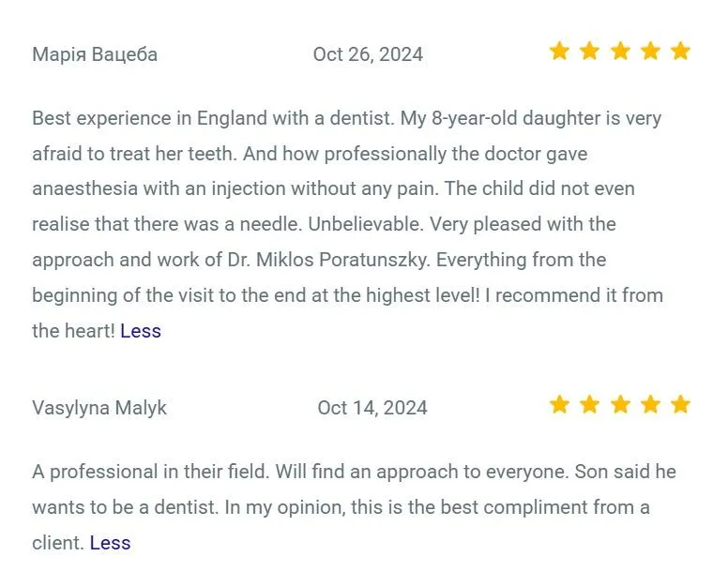Click third star of Vasylyna Malyk's rating
The height and width of the screenshot is (571, 728).
pos(620,404)
